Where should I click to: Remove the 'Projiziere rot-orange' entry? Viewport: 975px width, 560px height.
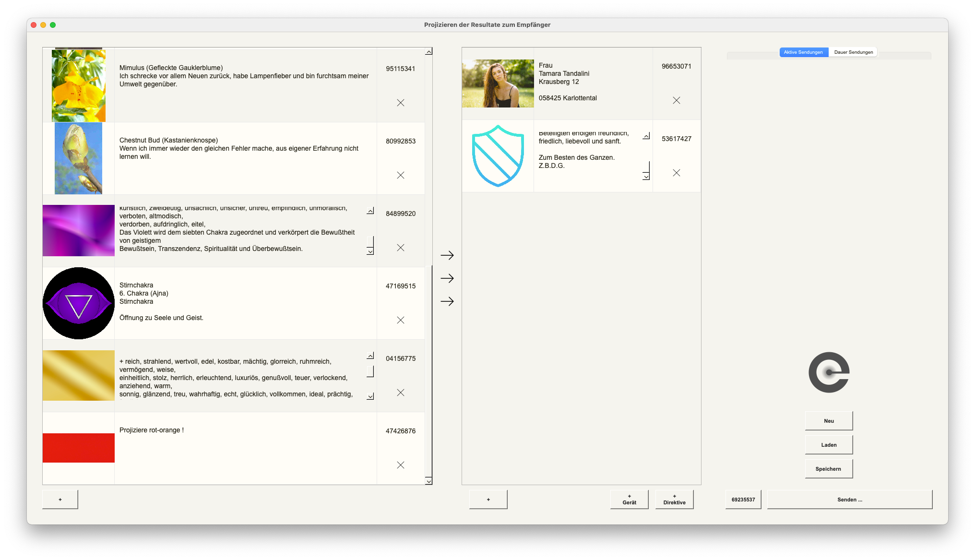tap(401, 465)
